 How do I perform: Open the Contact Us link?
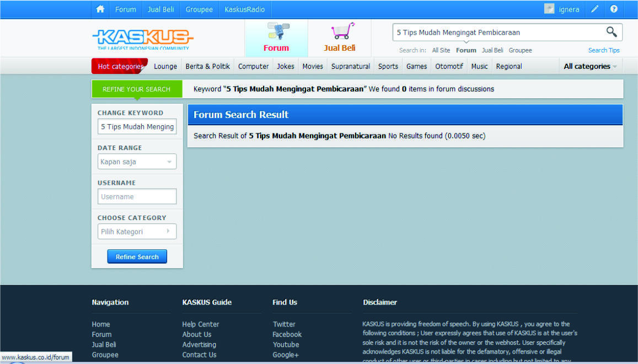200,355
